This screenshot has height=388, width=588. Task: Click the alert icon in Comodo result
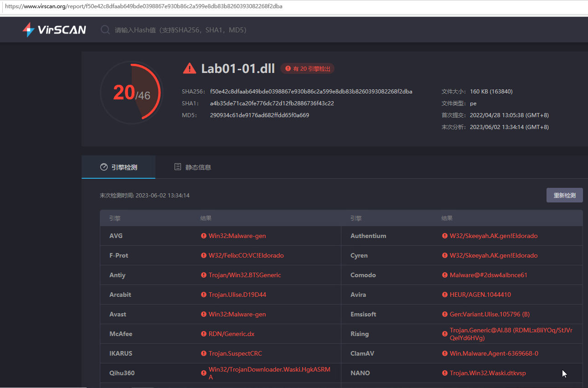point(445,275)
